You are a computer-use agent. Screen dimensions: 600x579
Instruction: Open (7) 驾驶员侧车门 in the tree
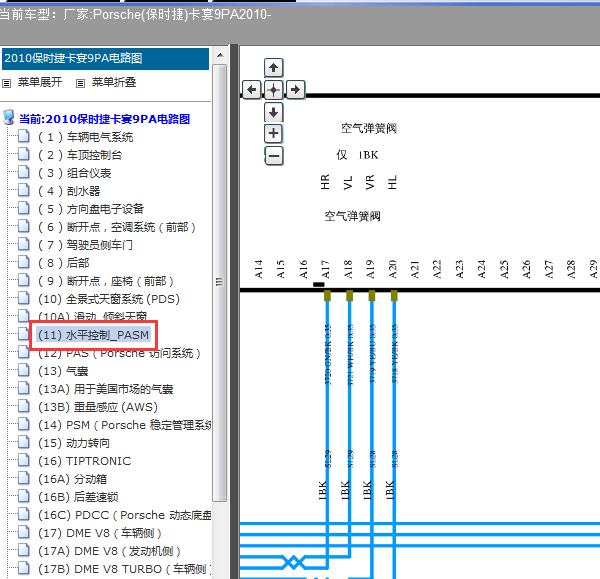pos(85,245)
